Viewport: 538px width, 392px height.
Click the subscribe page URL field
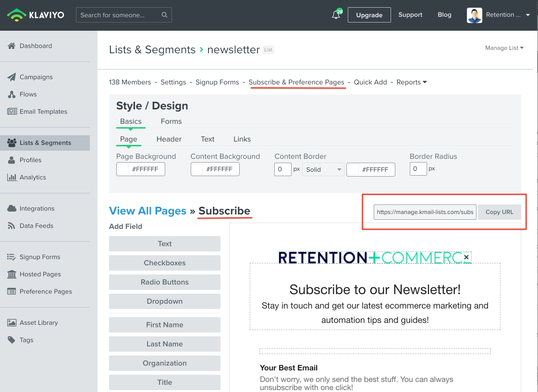pos(425,212)
